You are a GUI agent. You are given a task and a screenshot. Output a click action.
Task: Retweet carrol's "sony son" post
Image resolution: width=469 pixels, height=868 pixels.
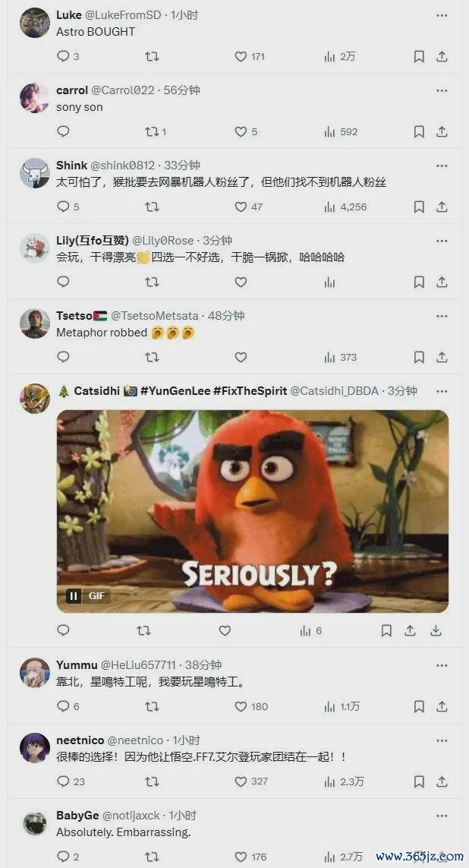click(x=152, y=131)
